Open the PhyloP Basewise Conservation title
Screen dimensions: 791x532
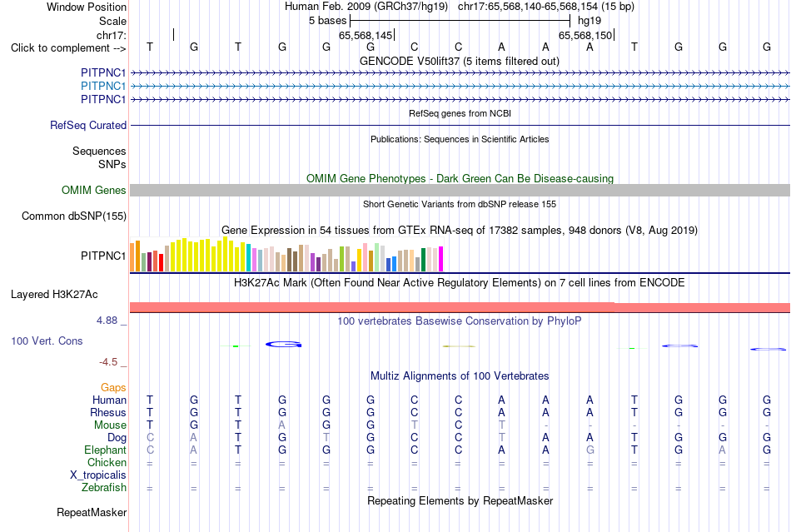pos(460,321)
